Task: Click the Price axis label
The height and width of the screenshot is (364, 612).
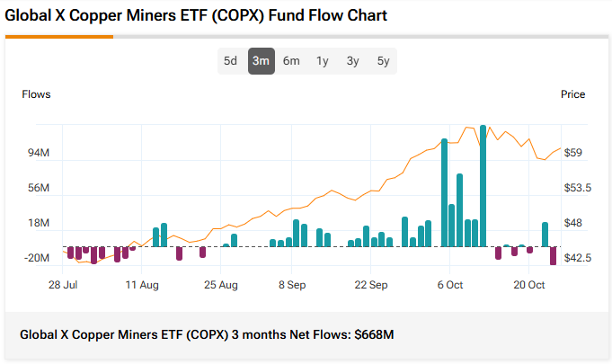Action: click(x=572, y=94)
